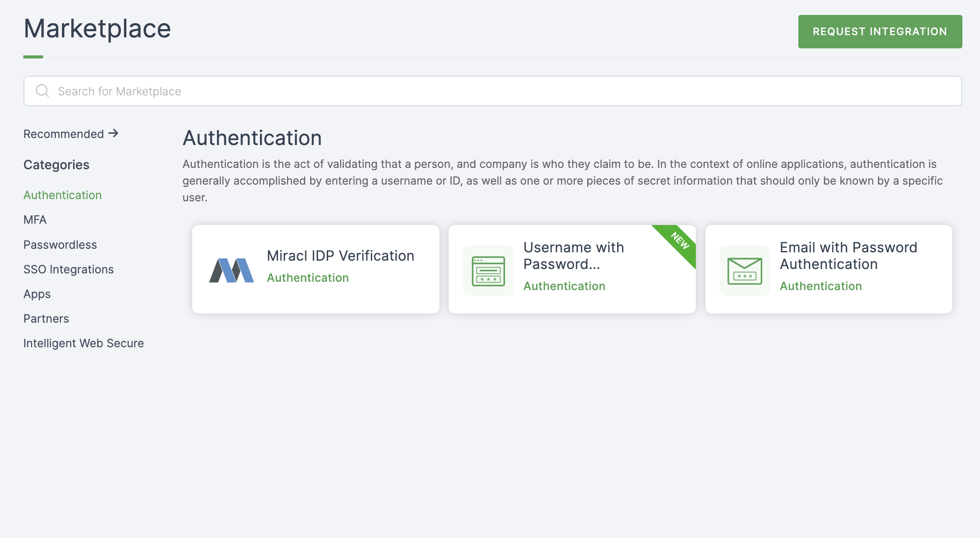Select the Authentication category
Viewport: 980px width, 538px height.
tap(62, 195)
